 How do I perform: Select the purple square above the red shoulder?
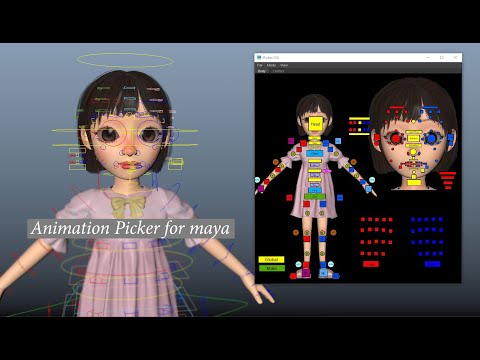pyautogui.click(x=291, y=141)
